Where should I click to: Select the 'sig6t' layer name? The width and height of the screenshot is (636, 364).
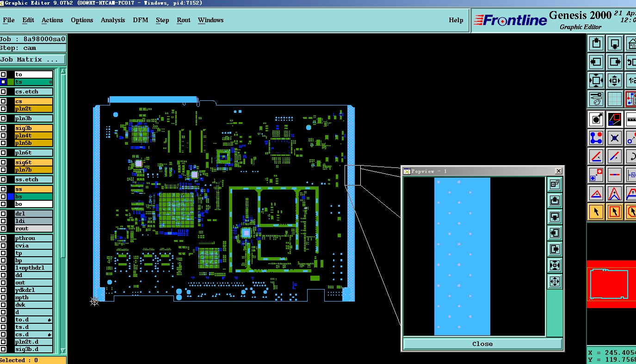34,162
